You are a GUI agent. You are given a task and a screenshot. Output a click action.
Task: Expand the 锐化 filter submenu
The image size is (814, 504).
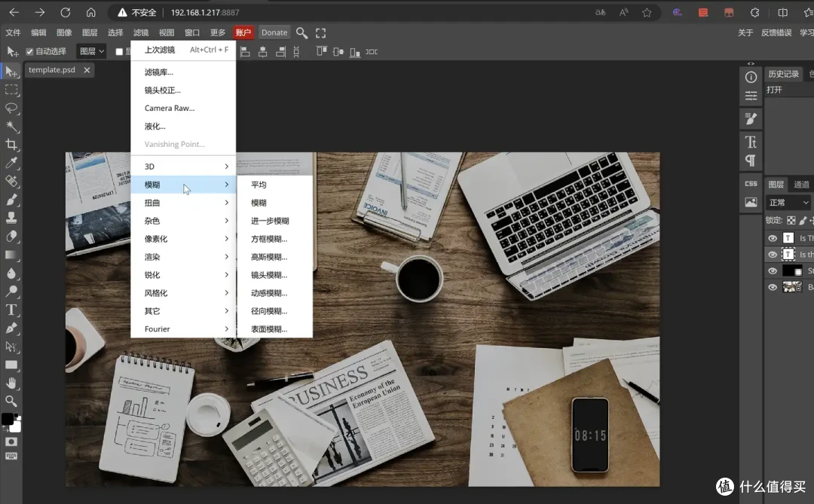point(183,275)
